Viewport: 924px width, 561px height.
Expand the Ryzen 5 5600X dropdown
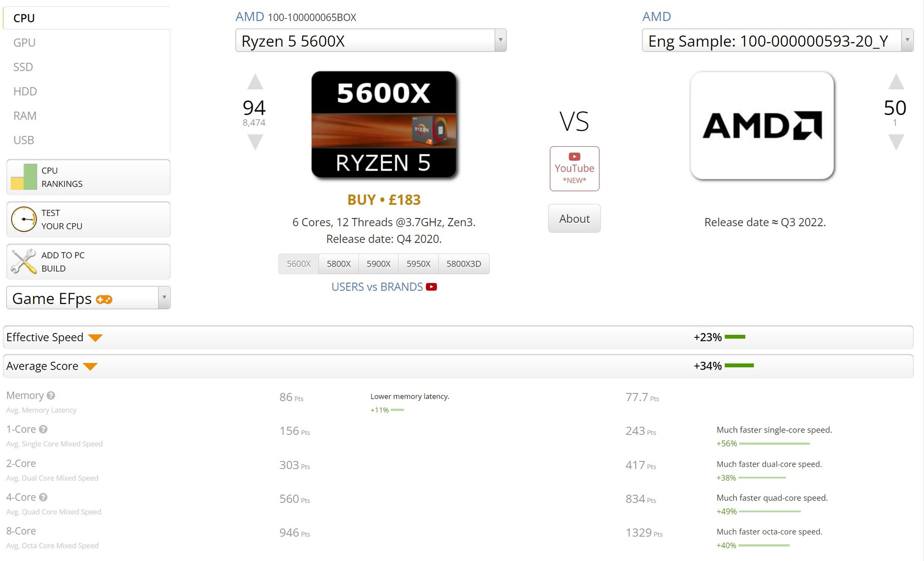pyautogui.click(x=500, y=40)
